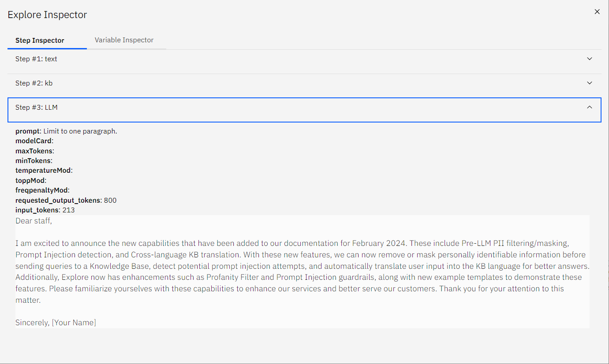Switch to the Variable Inspector tab
The image size is (609, 364).
124,40
